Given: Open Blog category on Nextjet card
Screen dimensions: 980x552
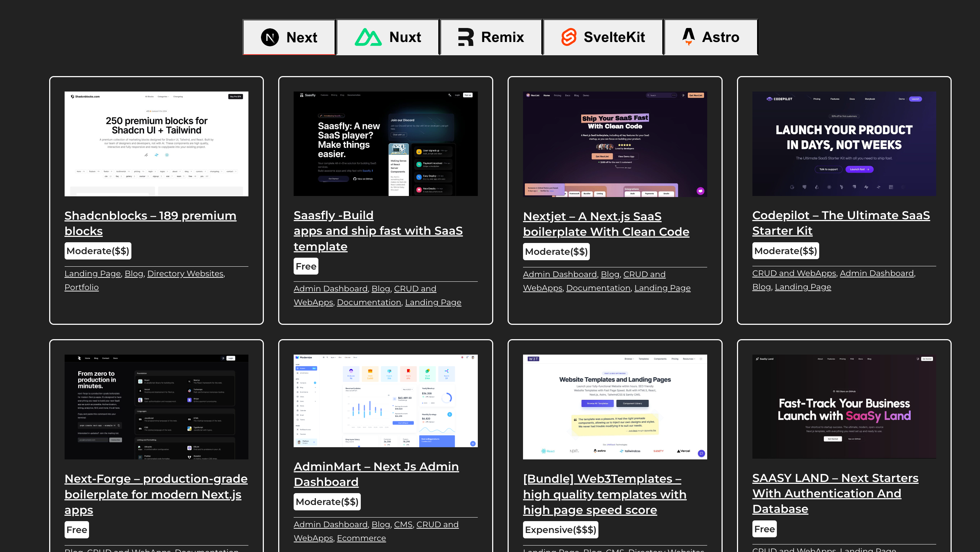Looking at the screenshot, I should [610, 274].
